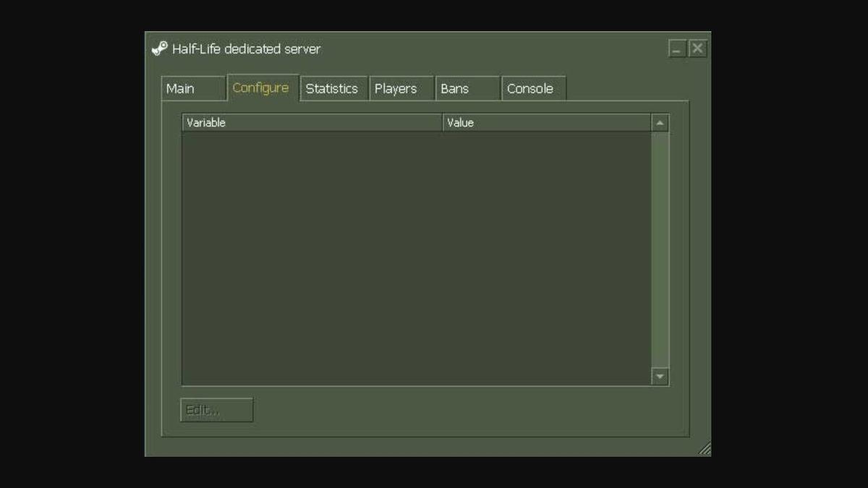Click the Half-Life dedicated server title text
868x488 pixels.
click(246, 48)
